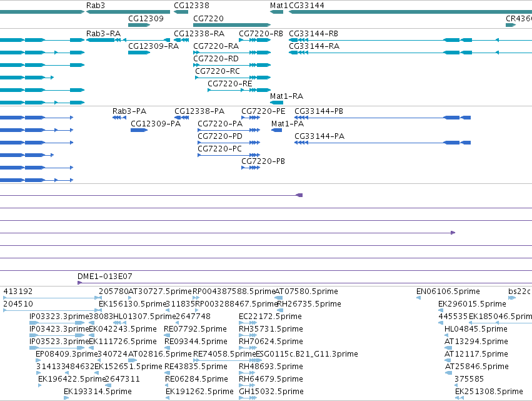Image resolution: width=532 pixels, height=401 pixels.
Task: Click the EC22172.5prime EST label
Action: click(271, 317)
